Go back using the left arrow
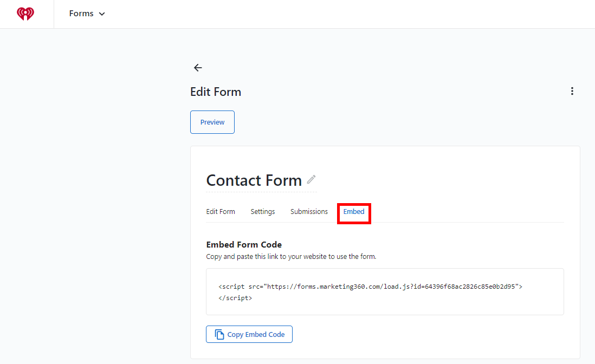The width and height of the screenshot is (595, 364). tap(198, 68)
